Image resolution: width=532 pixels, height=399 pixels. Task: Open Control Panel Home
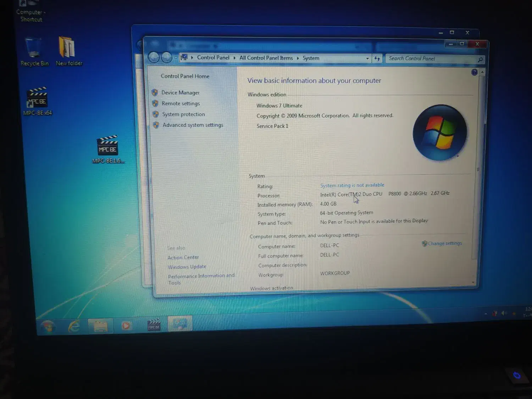[185, 76]
